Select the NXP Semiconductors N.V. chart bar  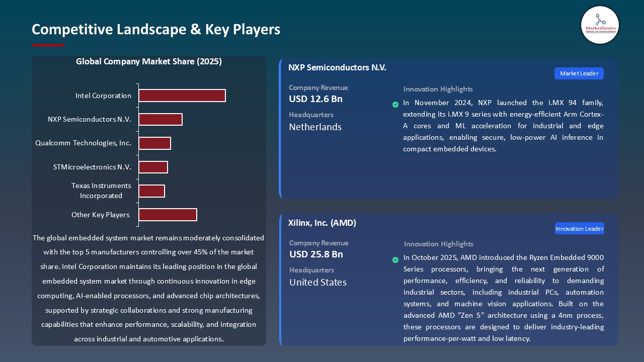coord(160,119)
